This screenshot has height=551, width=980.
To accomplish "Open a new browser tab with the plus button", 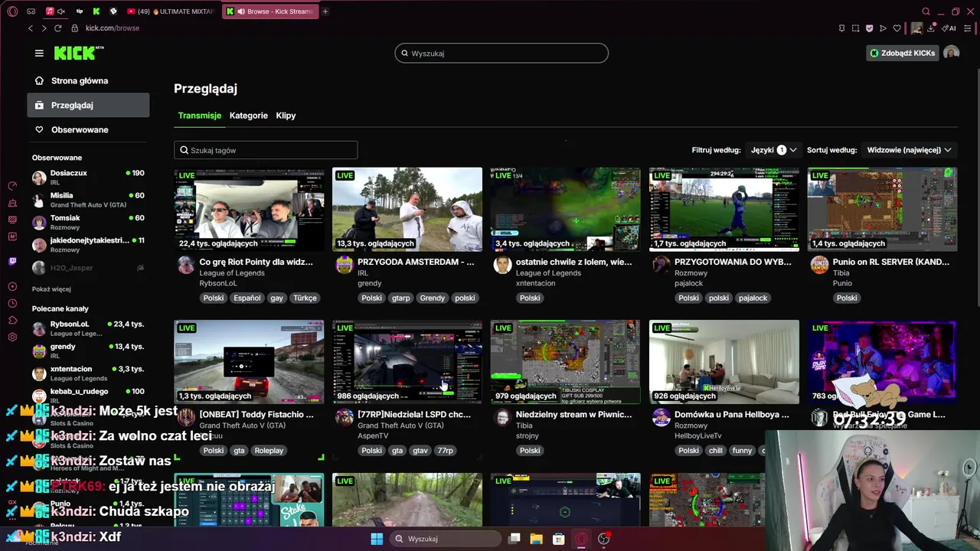I will [x=325, y=11].
